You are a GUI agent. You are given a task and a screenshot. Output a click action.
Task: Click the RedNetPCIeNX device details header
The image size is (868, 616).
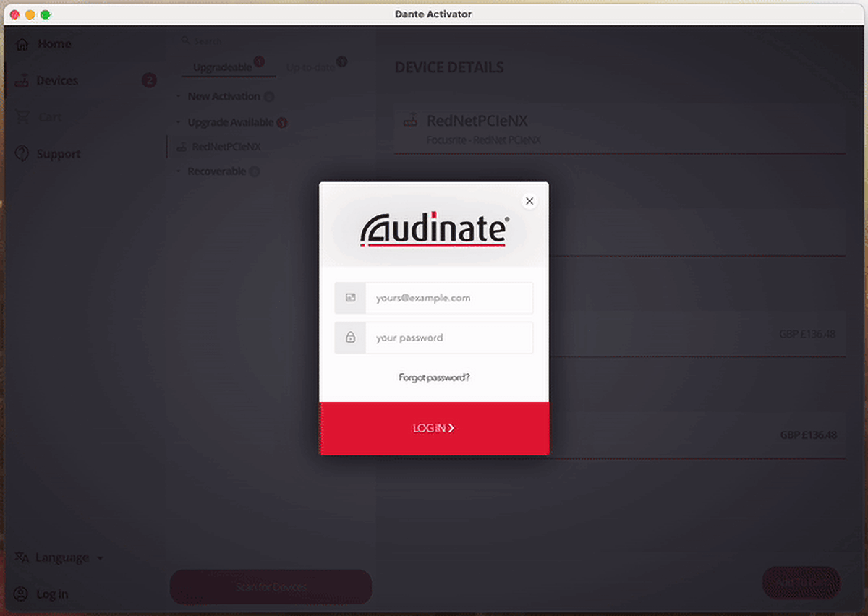(x=620, y=128)
